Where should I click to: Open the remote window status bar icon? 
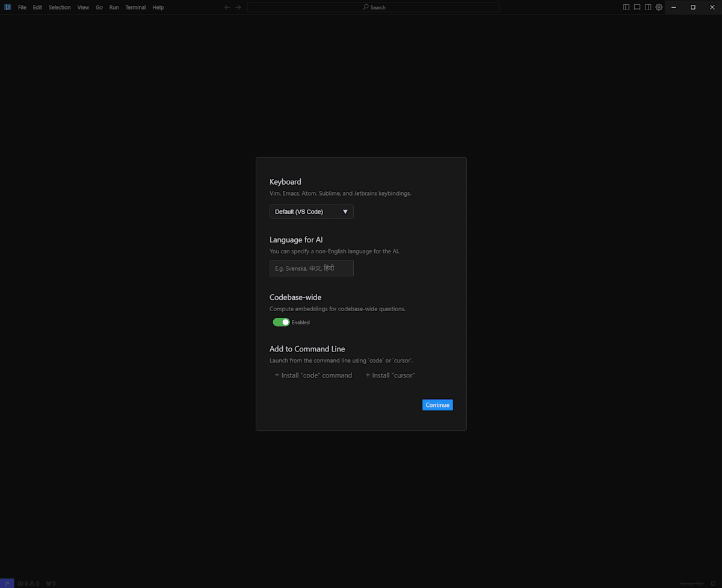[7, 583]
